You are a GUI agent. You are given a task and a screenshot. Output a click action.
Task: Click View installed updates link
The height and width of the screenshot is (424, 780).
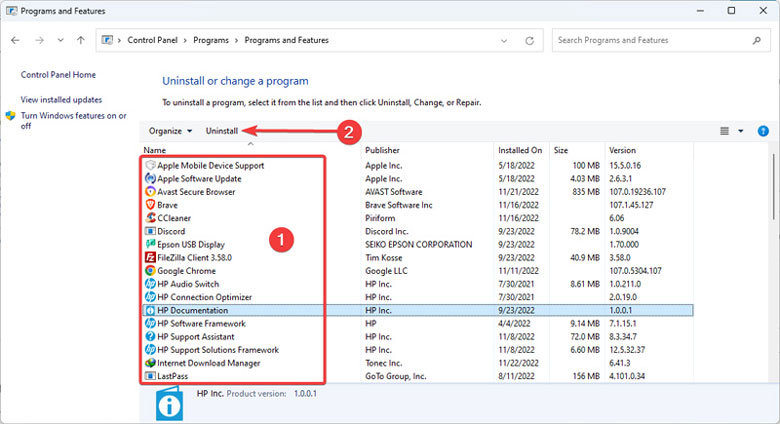pos(61,100)
